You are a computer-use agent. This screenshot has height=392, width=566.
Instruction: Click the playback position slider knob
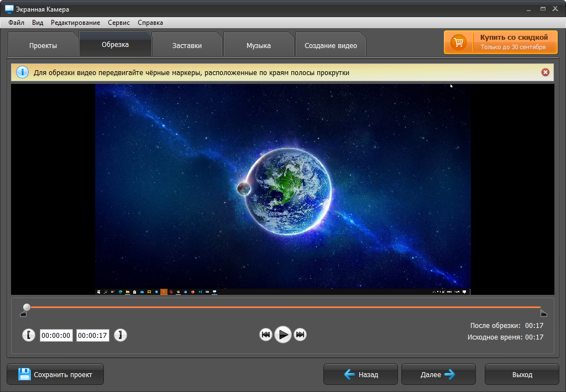coord(27,308)
